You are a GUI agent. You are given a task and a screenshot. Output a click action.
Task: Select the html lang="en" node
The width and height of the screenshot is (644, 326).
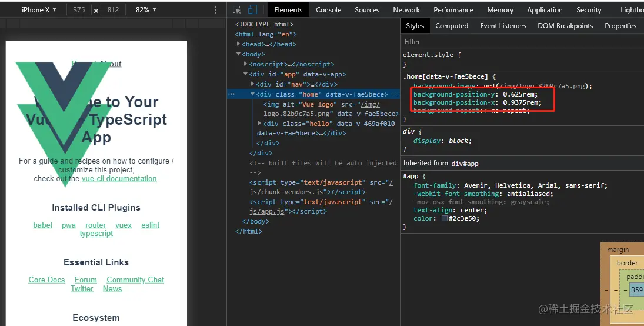tap(266, 34)
